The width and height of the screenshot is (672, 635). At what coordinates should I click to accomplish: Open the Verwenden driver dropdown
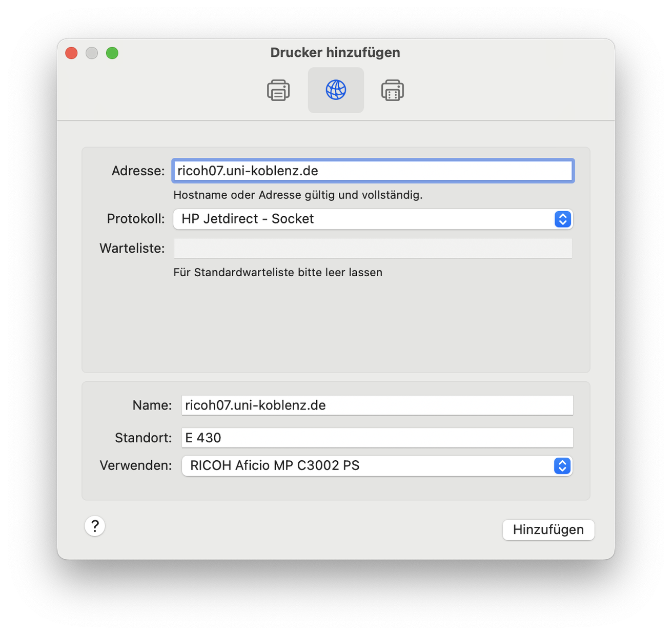tap(377, 466)
